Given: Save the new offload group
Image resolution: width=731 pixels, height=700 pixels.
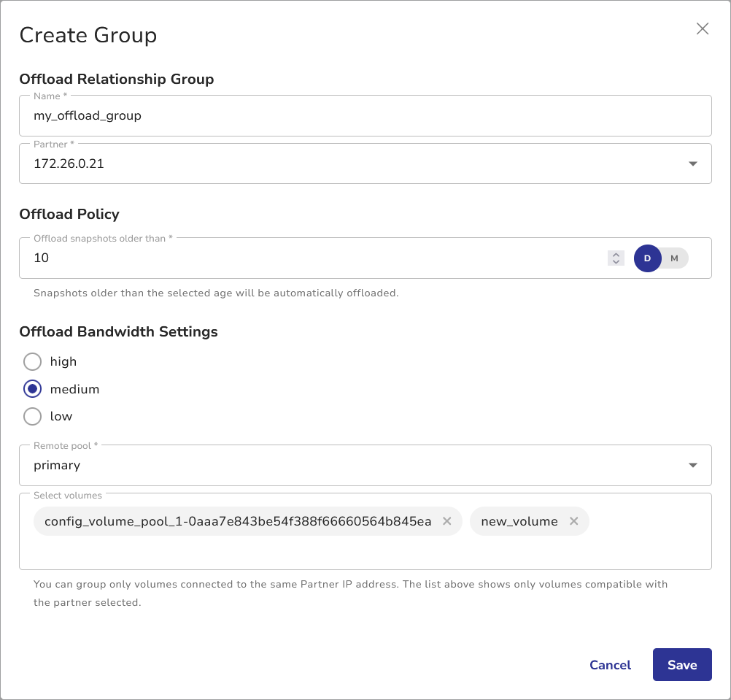Looking at the screenshot, I should [681, 664].
